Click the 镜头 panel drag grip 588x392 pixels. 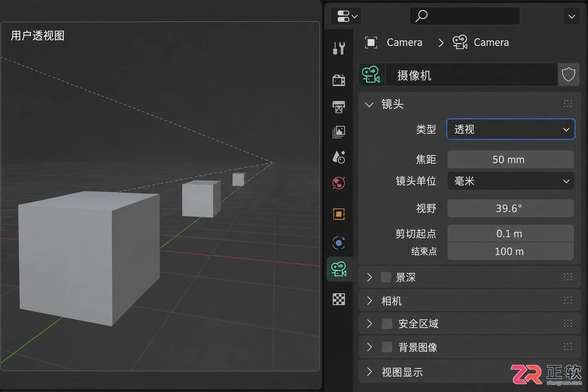tap(568, 104)
